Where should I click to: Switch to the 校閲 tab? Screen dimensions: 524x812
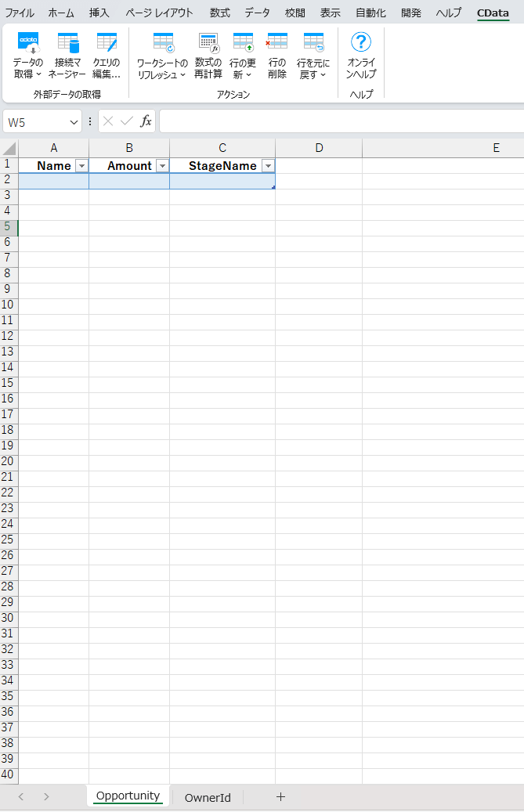[295, 13]
